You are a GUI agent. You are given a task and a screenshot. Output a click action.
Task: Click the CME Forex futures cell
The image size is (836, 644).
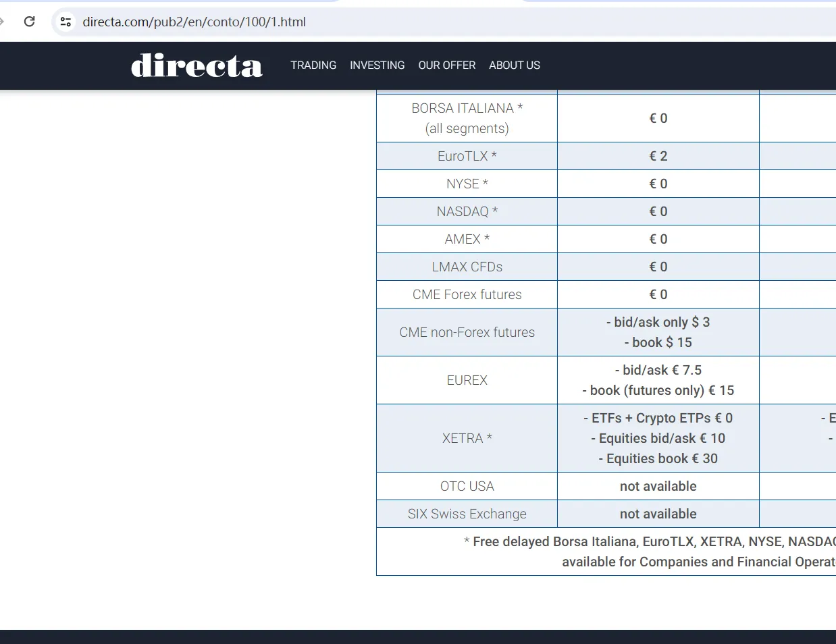[x=467, y=294]
